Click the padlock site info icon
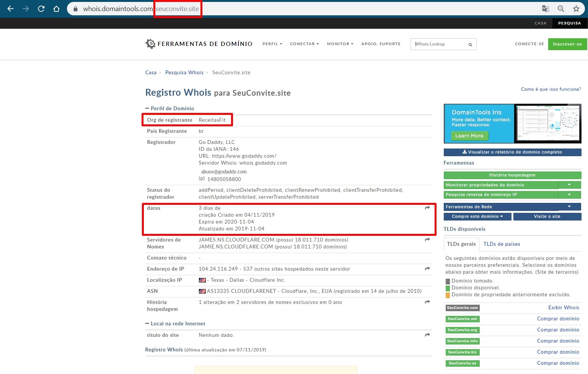Viewport: 588px width, 374px height. (75, 9)
